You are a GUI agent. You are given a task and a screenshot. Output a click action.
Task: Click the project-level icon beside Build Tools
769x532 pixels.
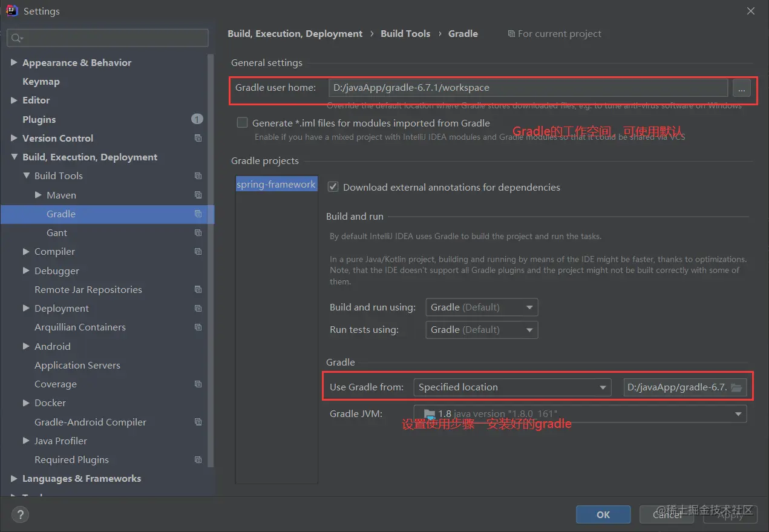(x=198, y=176)
